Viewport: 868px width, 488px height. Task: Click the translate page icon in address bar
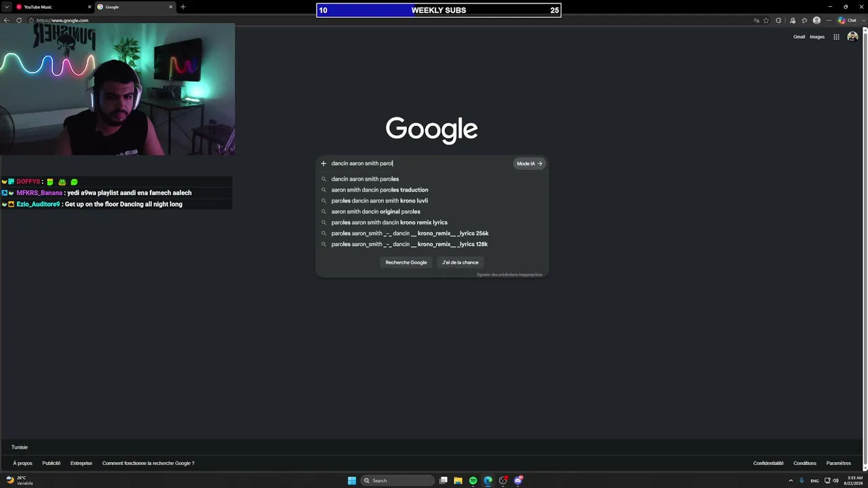756,20
